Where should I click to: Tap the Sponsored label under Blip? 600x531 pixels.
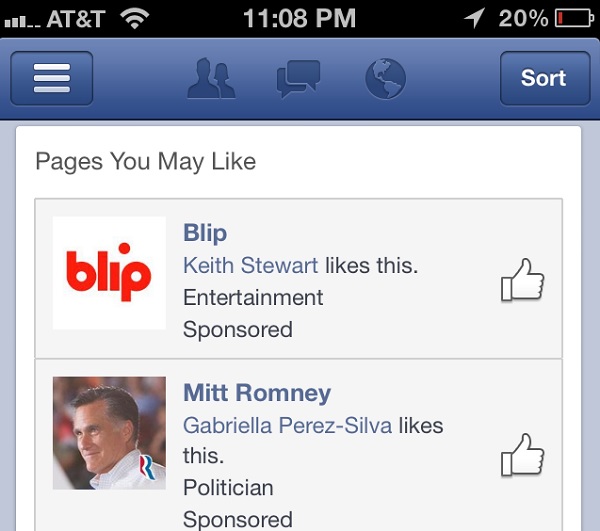pyautogui.click(x=238, y=329)
